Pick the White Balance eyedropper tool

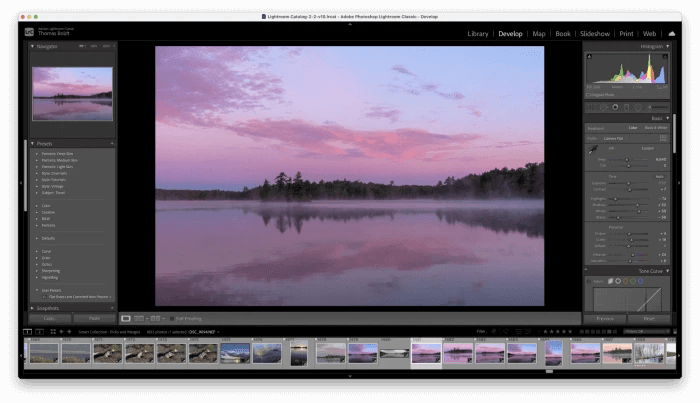click(593, 151)
